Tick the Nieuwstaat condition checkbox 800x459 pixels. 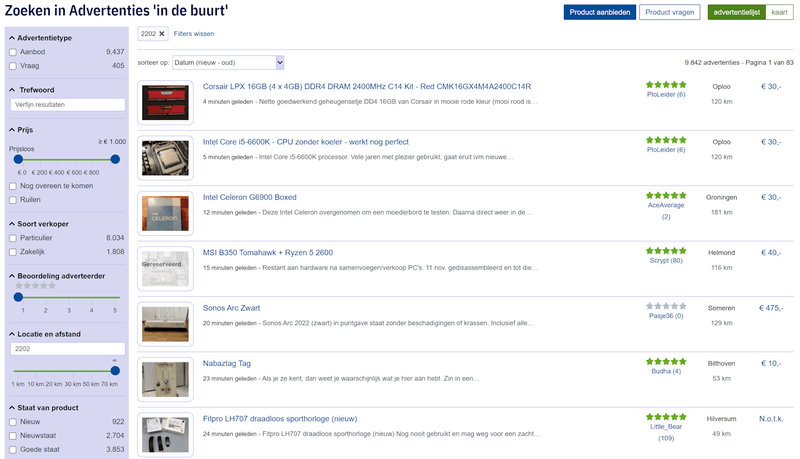click(x=13, y=436)
